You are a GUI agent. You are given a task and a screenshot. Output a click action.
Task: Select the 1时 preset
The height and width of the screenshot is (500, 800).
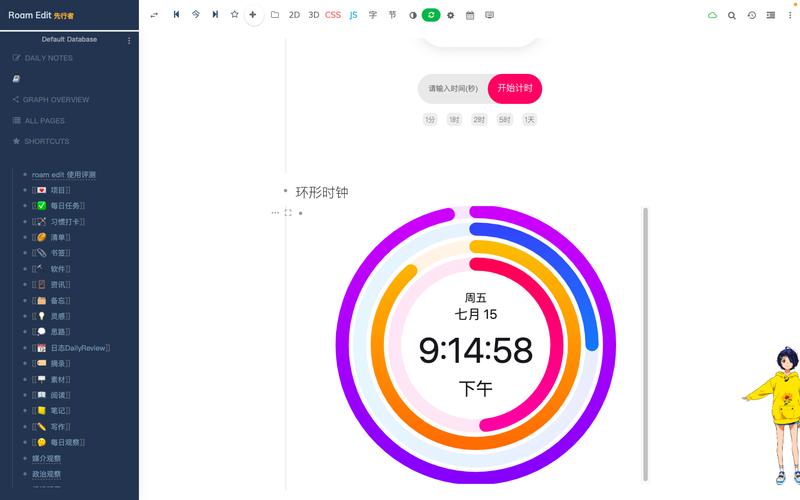tap(454, 119)
